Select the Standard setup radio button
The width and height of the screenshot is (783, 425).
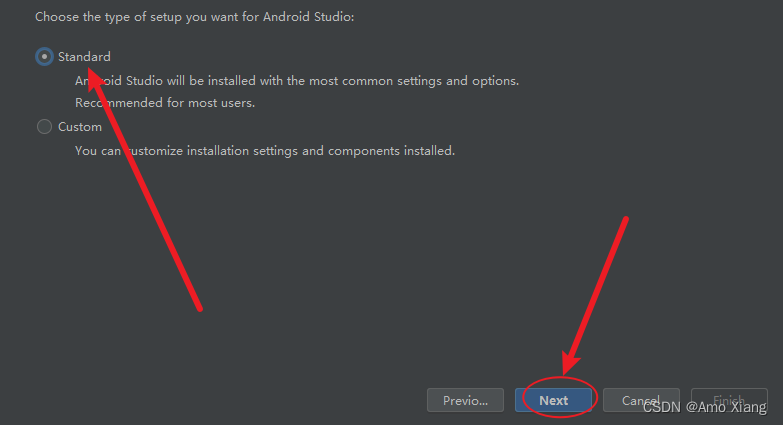tap(44, 57)
